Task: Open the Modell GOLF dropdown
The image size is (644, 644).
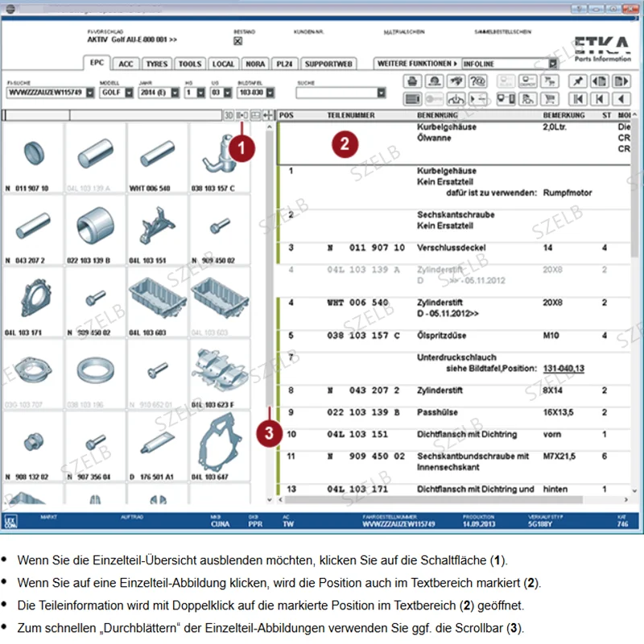Action: point(129,93)
